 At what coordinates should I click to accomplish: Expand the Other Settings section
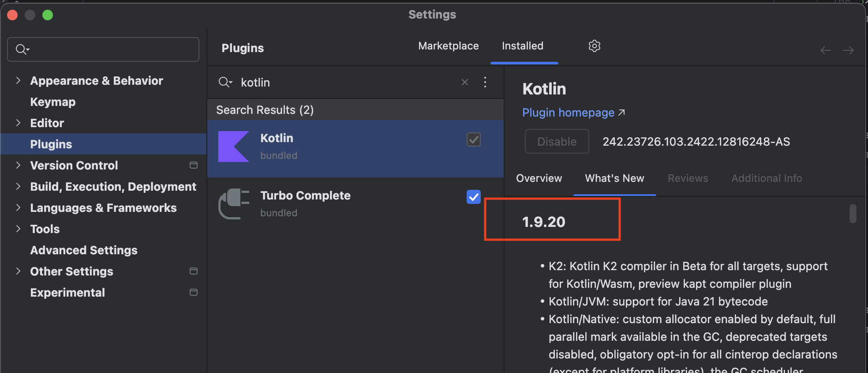coord(18,271)
